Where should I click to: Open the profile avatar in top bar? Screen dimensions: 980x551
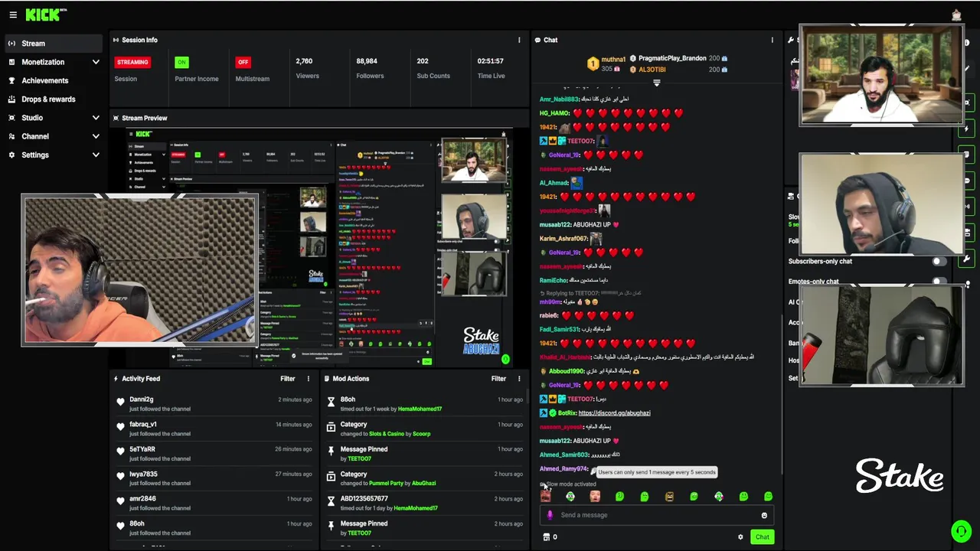point(956,15)
